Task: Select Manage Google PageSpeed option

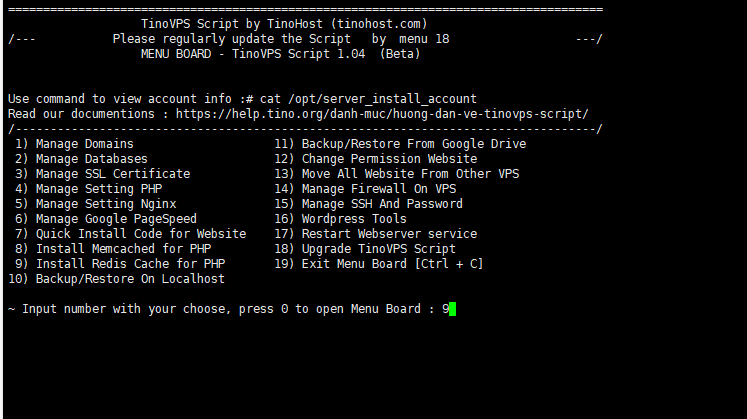Action: pyautogui.click(x=105, y=219)
